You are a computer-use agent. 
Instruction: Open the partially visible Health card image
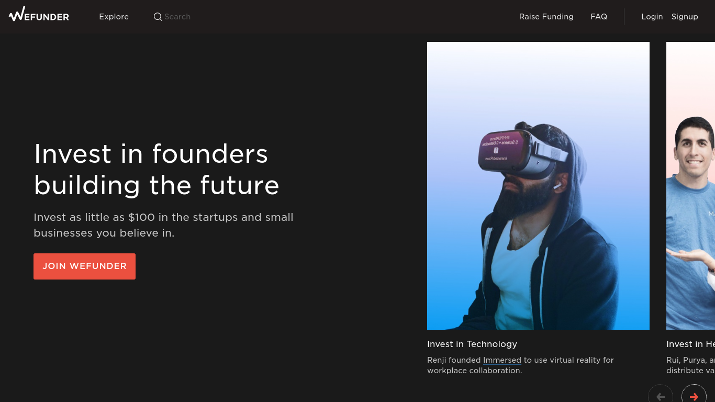point(690,186)
